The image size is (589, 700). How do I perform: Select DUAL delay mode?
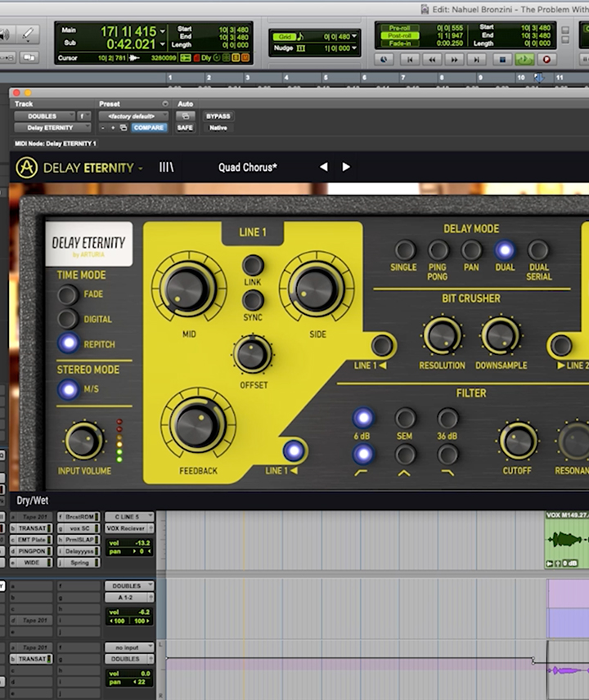(x=505, y=250)
